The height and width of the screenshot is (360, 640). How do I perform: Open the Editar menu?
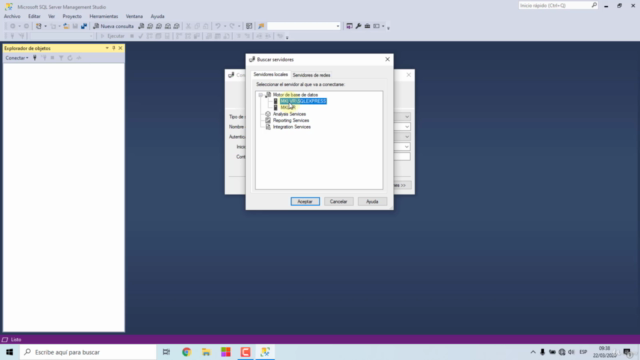click(34, 16)
